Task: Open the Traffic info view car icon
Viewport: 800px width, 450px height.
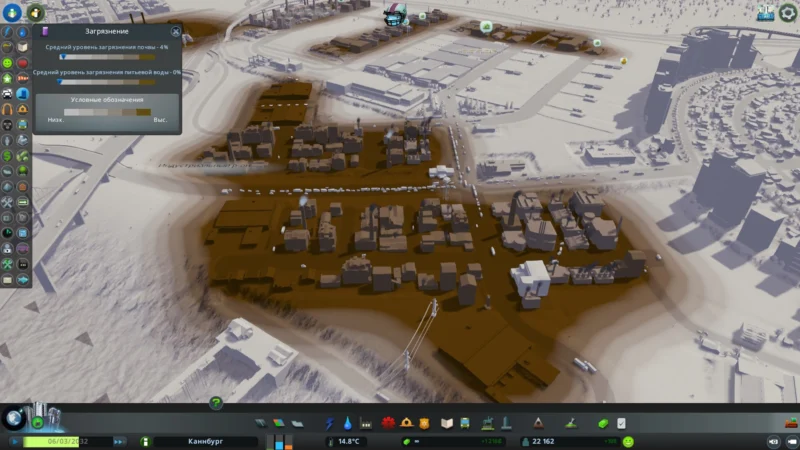Action: tap(7, 94)
